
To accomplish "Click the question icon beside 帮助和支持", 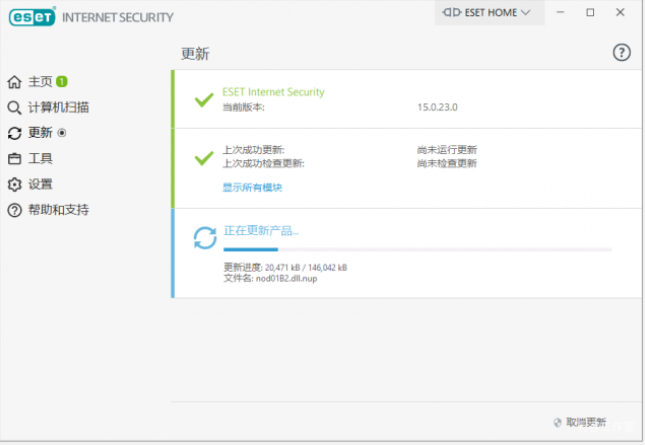I will coord(14,211).
